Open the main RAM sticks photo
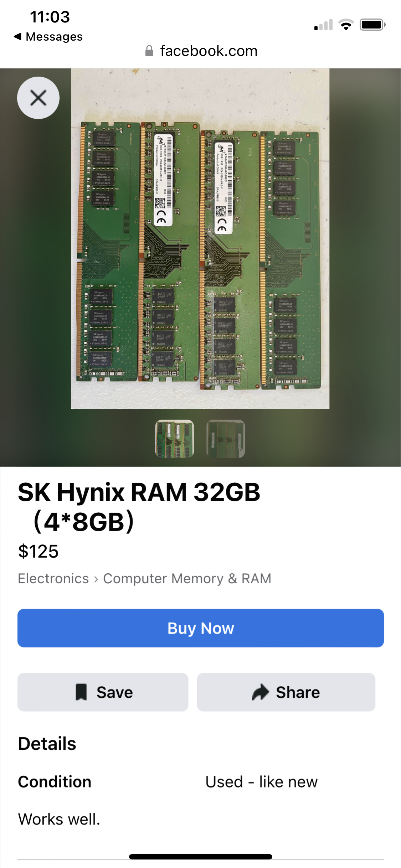Screen dimensions: 401x868 [200, 238]
